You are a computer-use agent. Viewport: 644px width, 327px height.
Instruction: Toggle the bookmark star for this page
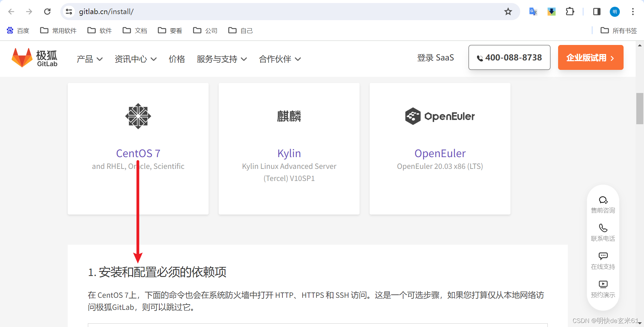pos(508,11)
